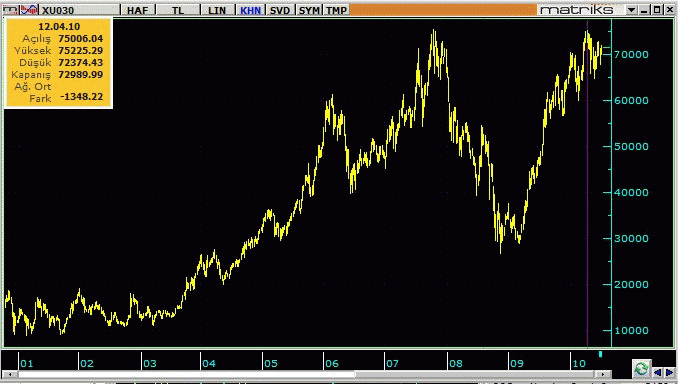Maximize the chart window
The height and width of the screenshot is (384, 678).
(x=656, y=10)
